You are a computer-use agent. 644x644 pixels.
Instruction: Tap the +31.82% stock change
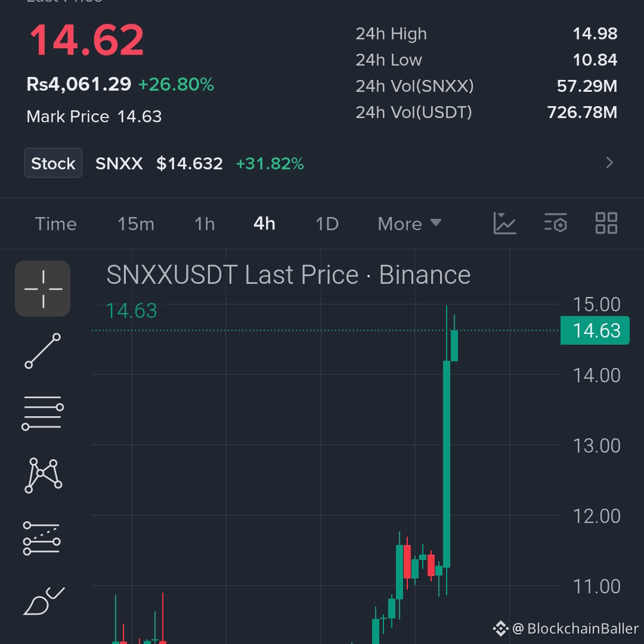pos(270,163)
